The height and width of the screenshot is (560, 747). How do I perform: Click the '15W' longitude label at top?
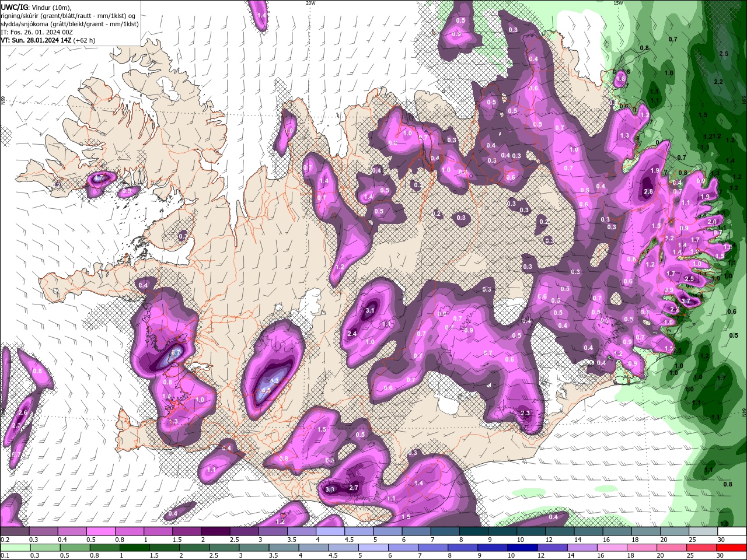pyautogui.click(x=618, y=3)
